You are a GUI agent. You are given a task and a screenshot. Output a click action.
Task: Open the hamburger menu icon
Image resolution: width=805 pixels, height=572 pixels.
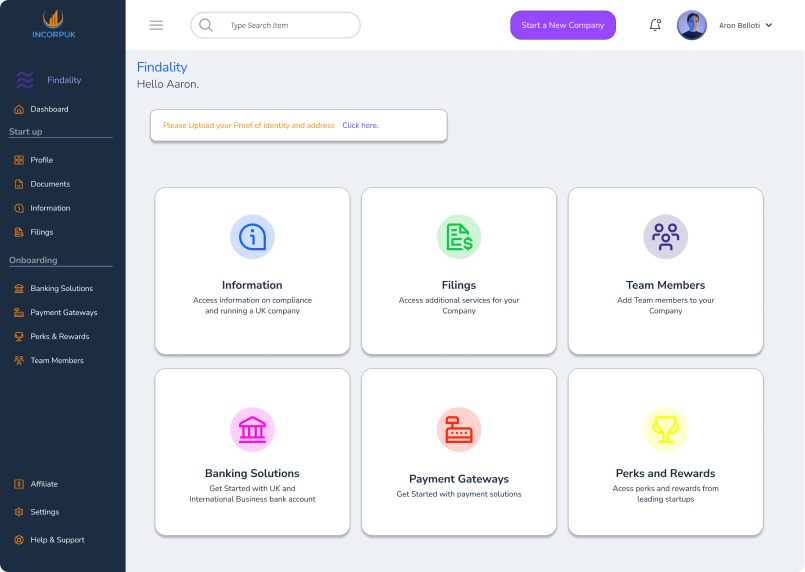(x=156, y=25)
